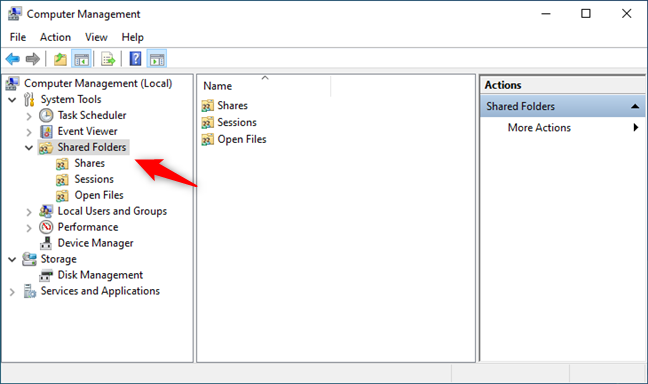This screenshot has height=384, width=648.
Task: Select Open Files label in console tree
Action: pos(99,195)
